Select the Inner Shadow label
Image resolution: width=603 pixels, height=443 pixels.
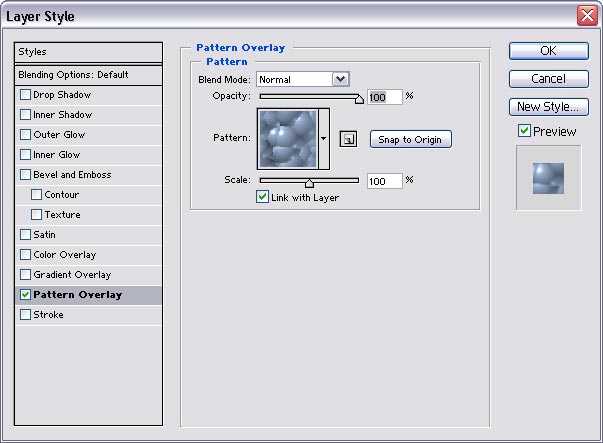62,115
